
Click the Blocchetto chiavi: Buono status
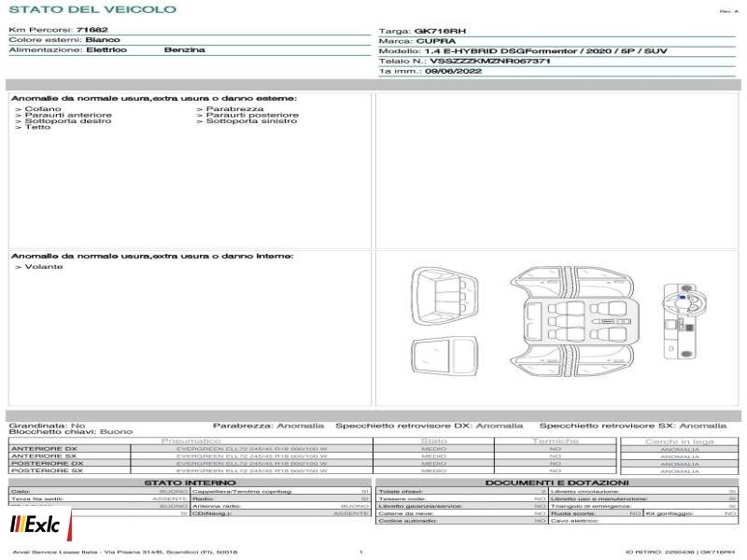tap(71, 431)
